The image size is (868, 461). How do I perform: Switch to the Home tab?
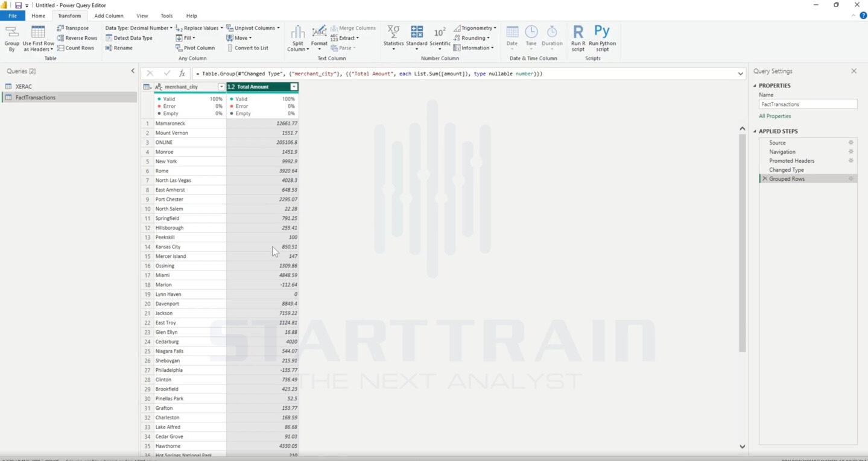click(x=38, y=16)
